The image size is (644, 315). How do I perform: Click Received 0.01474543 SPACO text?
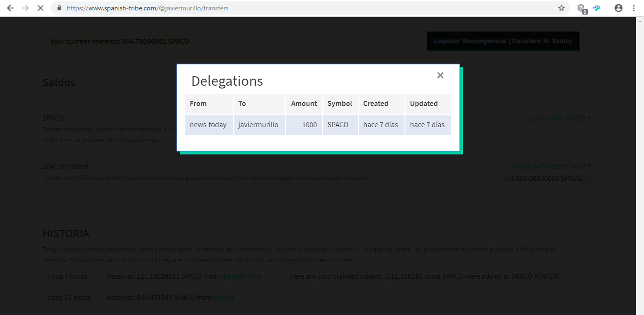coord(159,298)
